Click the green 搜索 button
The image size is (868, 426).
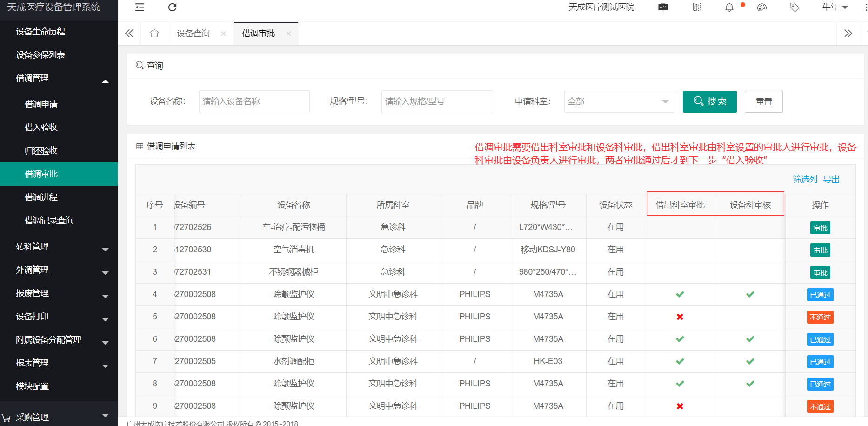pyautogui.click(x=710, y=101)
